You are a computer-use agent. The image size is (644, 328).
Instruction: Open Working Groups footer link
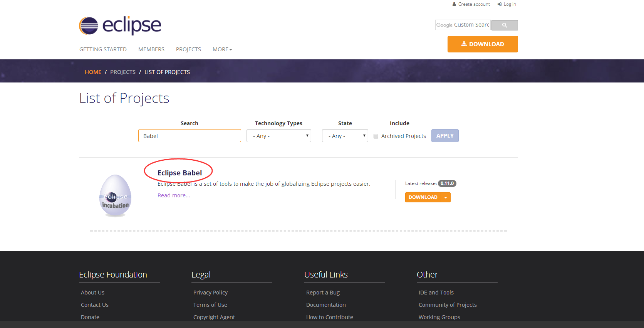(x=439, y=317)
